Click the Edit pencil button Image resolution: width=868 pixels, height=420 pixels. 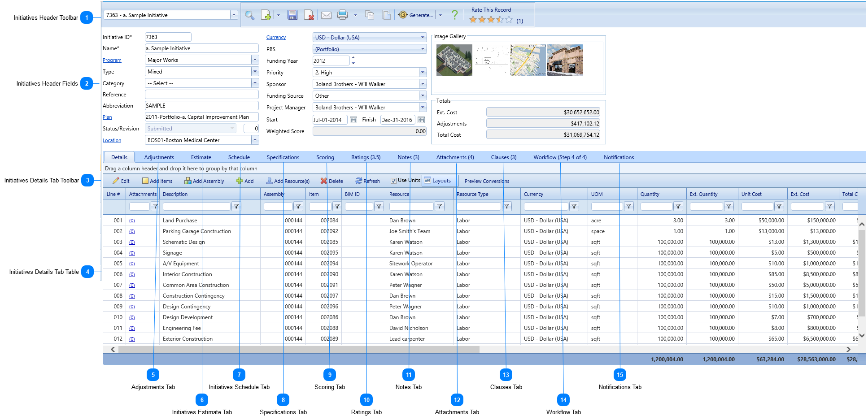point(121,181)
